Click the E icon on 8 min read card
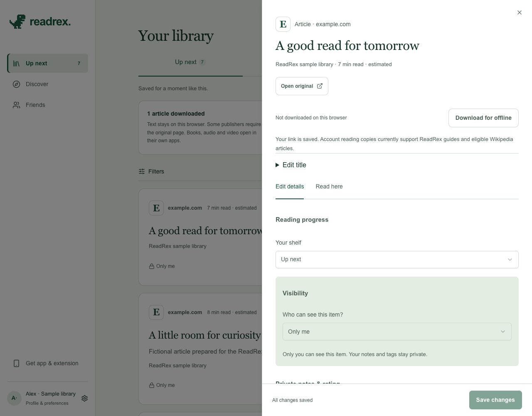 [156, 312]
